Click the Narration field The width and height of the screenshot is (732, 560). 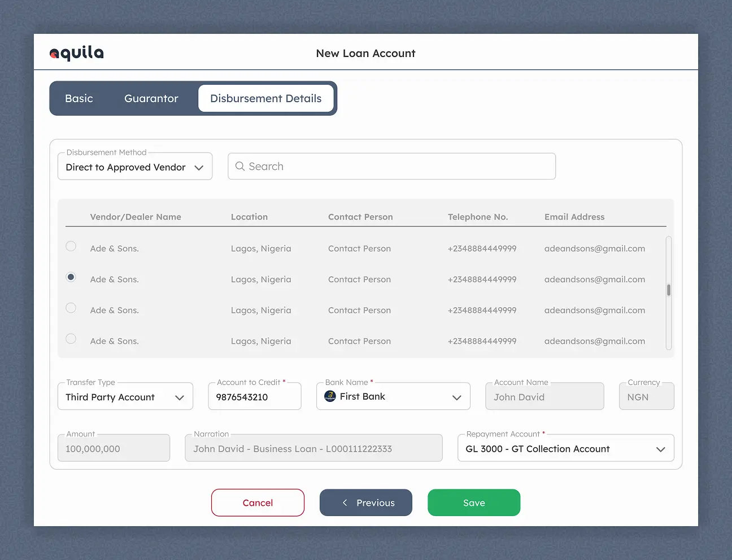pos(314,448)
